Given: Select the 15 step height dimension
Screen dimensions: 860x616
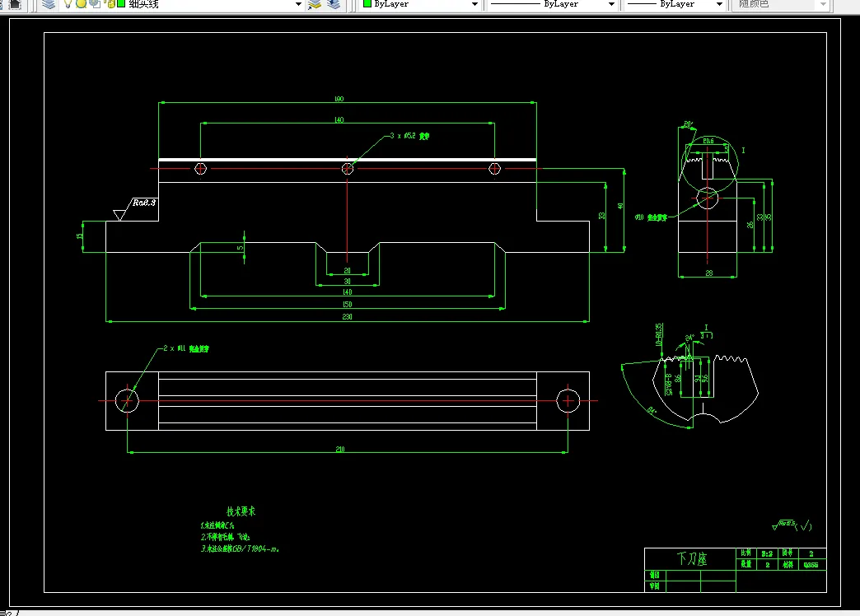Looking at the screenshot, I should pyautogui.click(x=80, y=236).
